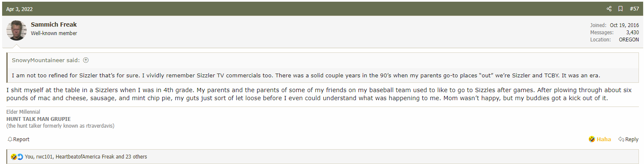Click the blue Like icon in reactions bar
644x164 pixels.
(x=20, y=156)
